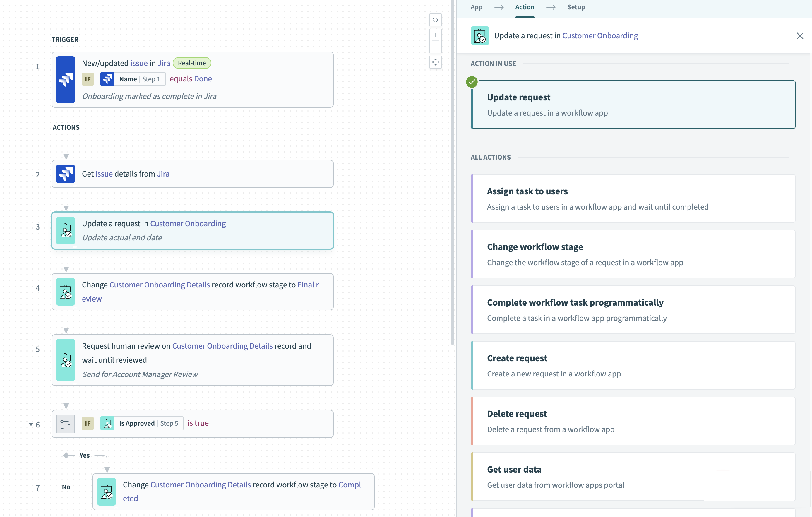Switch to the Setup tab
Viewport: 812px width, 517px height.
click(576, 7)
